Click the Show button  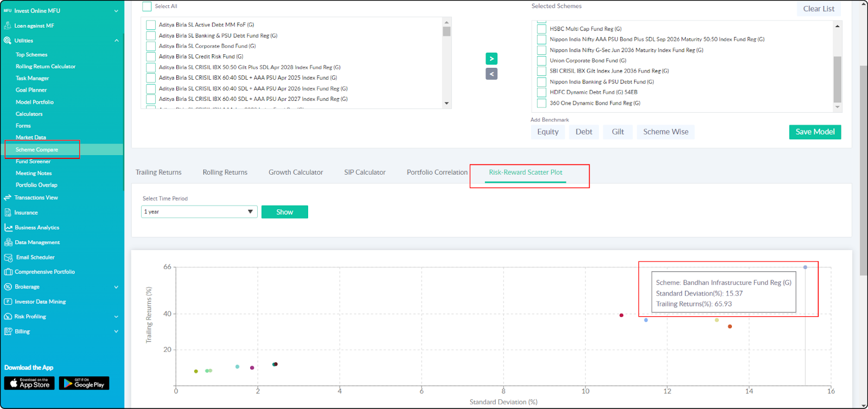click(285, 212)
